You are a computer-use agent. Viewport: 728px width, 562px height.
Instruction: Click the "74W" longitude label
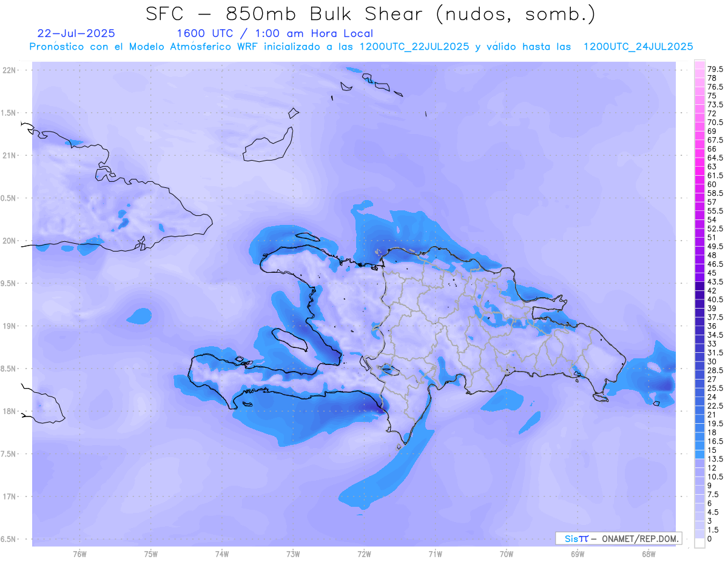(x=222, y=554)
